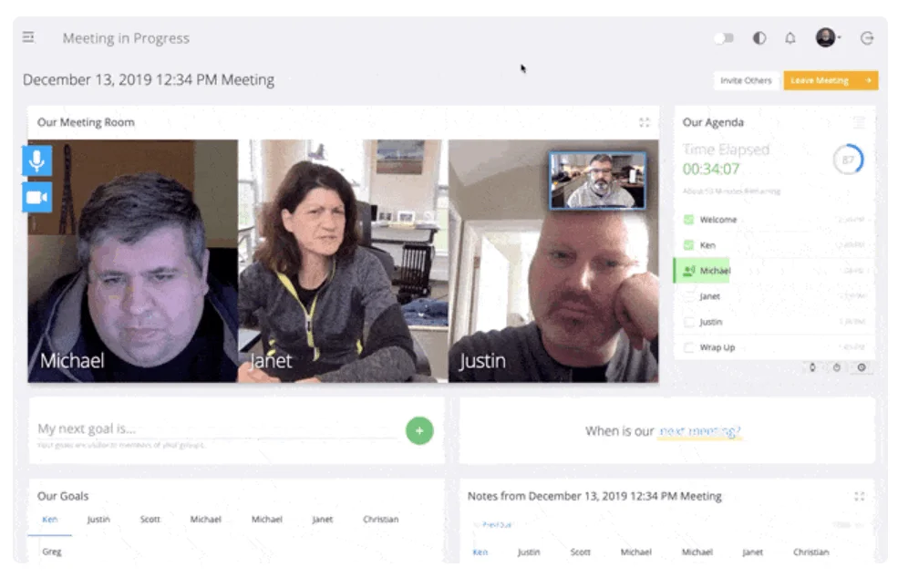Check the Justin agenda checkbox

(689, 322)
